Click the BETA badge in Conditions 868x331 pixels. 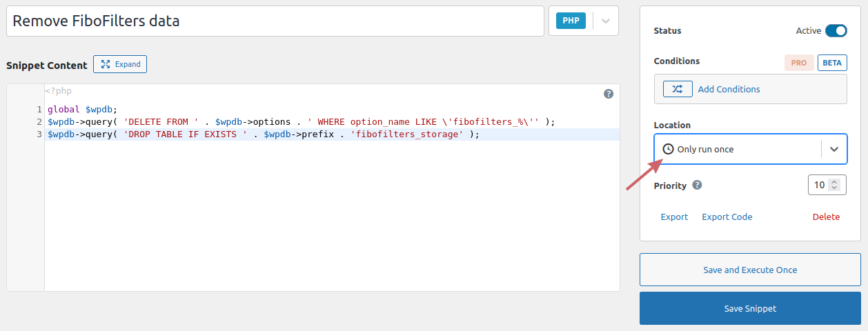(x=832, y=63)
